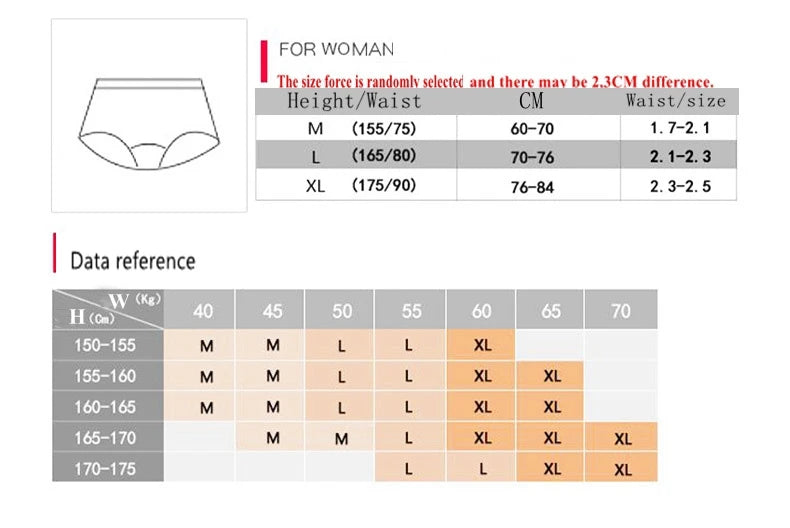
Task: Click the W/H corner header cell
Action: coord(108,309)
